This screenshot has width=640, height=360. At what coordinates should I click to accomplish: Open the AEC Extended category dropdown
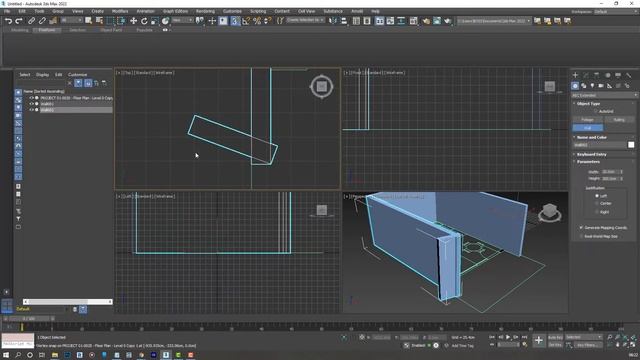(x=604, y=95)
